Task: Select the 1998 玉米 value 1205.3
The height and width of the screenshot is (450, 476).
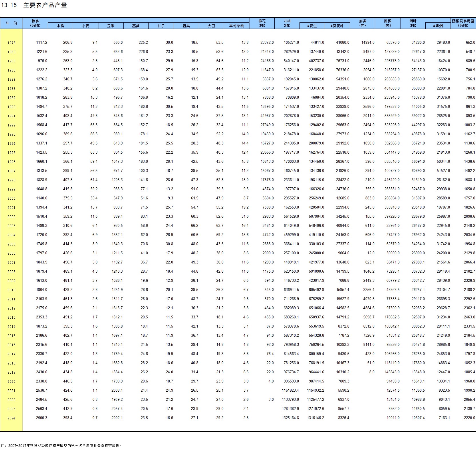Action: 117,180
